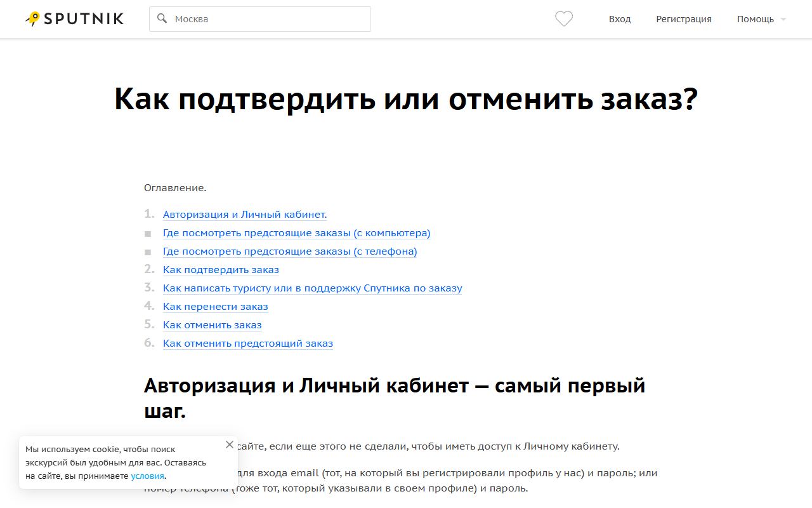Click the Оглавление label
Viewport: 812px width, 508px height.
pos(175,188)
